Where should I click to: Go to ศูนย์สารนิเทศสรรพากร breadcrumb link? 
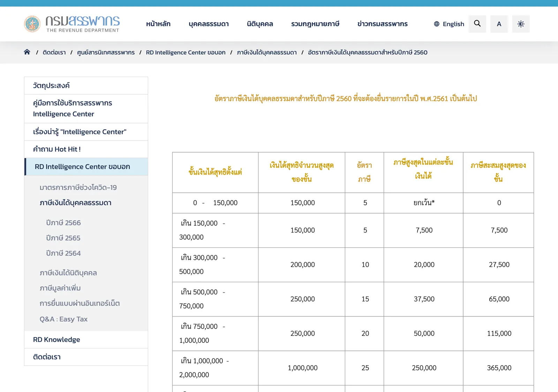click(106, 52)
